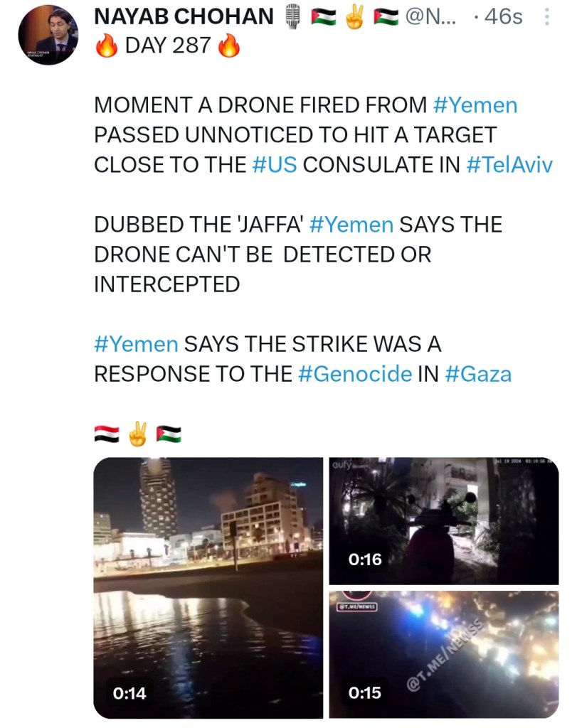
Task: Open the #TelAviv hashtag
Action: pos(509,165)
